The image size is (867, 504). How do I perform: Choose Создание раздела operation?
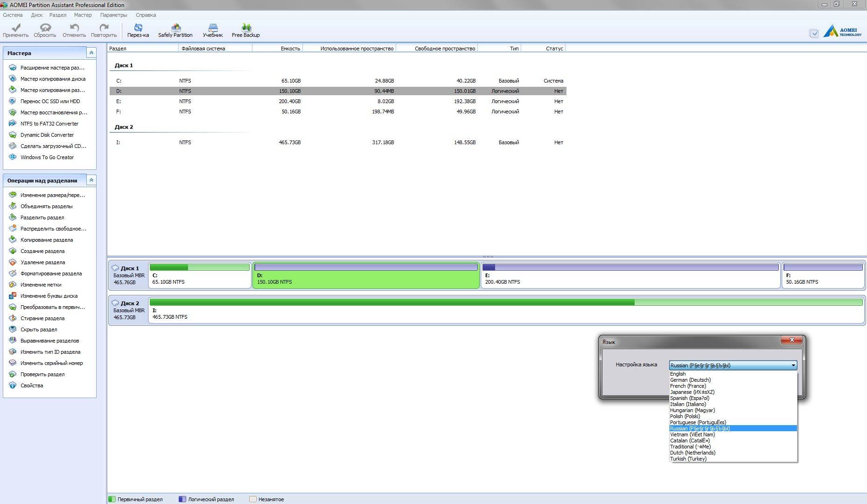click(x=42, y=251)
